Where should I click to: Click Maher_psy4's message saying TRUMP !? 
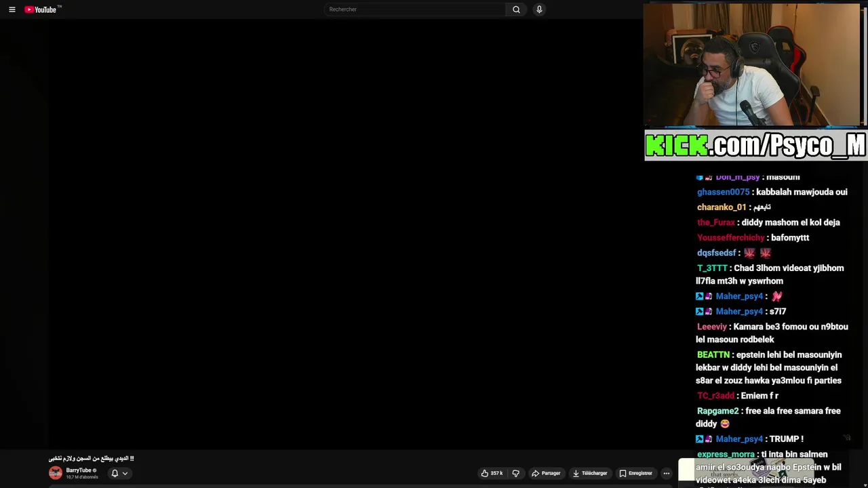(787, 439)
